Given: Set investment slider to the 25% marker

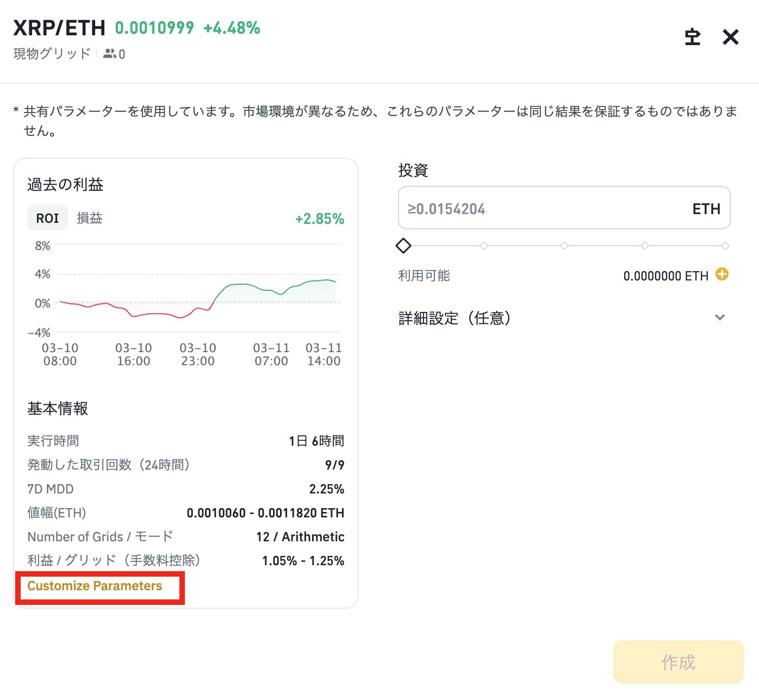Looking at the screenshot, I should [x=484, y=246].
